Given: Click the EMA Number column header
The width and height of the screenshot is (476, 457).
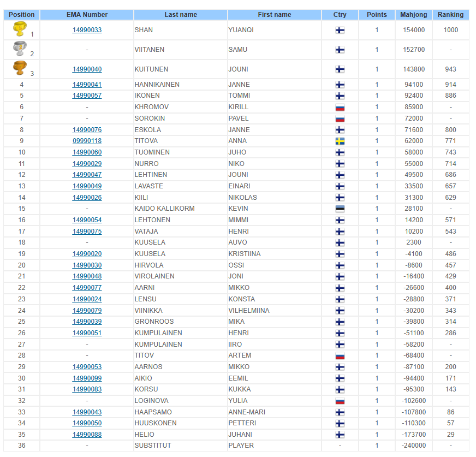Looking at the screenshot, I should (x=87, y=15).
